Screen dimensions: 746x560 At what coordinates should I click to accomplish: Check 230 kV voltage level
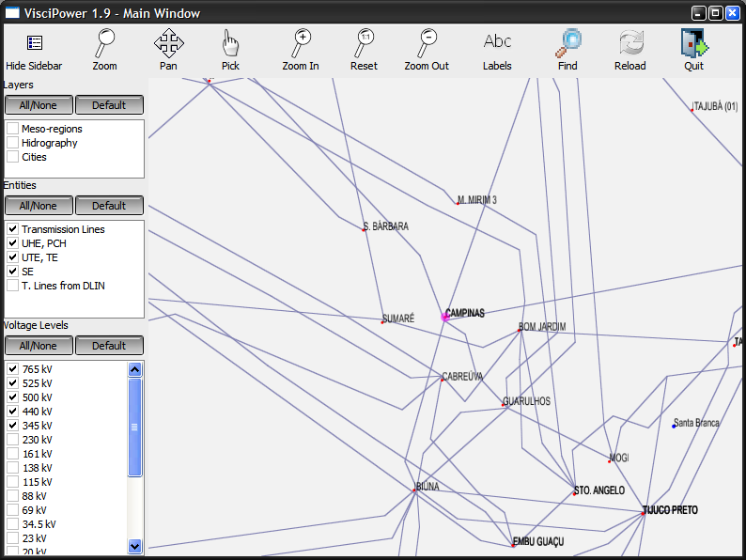pyautogui.click(x=13, y=439)
